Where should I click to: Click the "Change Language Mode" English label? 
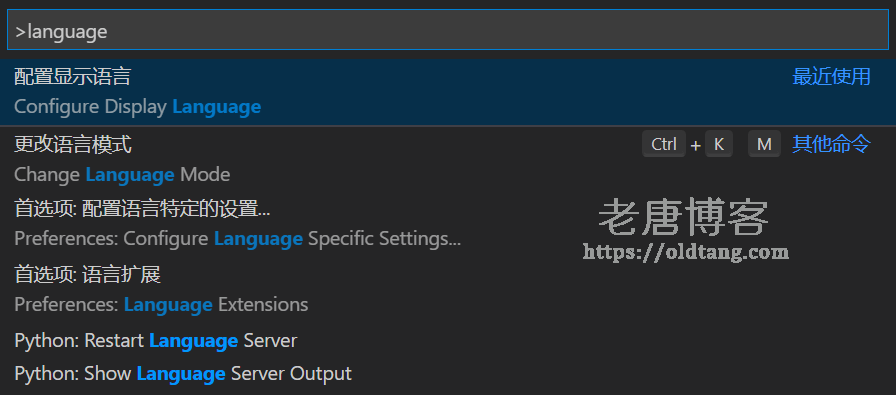[x=122, y=174]
